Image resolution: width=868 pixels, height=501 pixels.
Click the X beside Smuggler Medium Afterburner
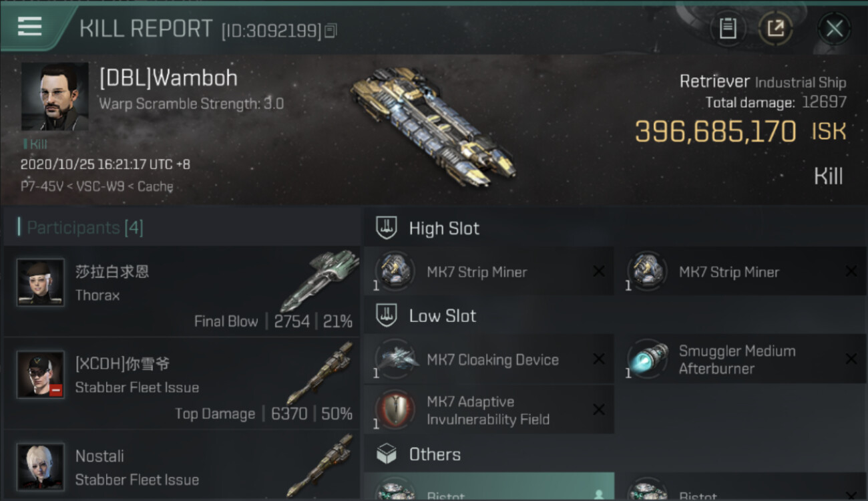[x=851, y=359]
